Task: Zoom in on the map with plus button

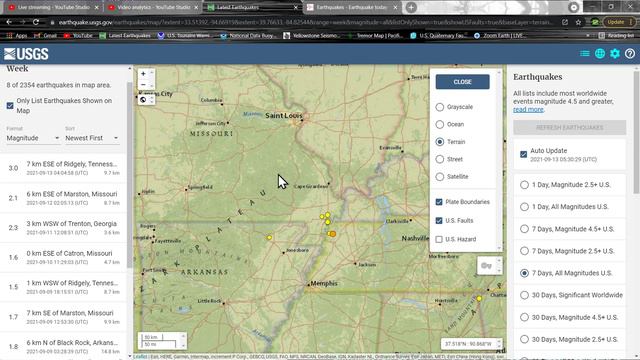Action: coord(143,74)
